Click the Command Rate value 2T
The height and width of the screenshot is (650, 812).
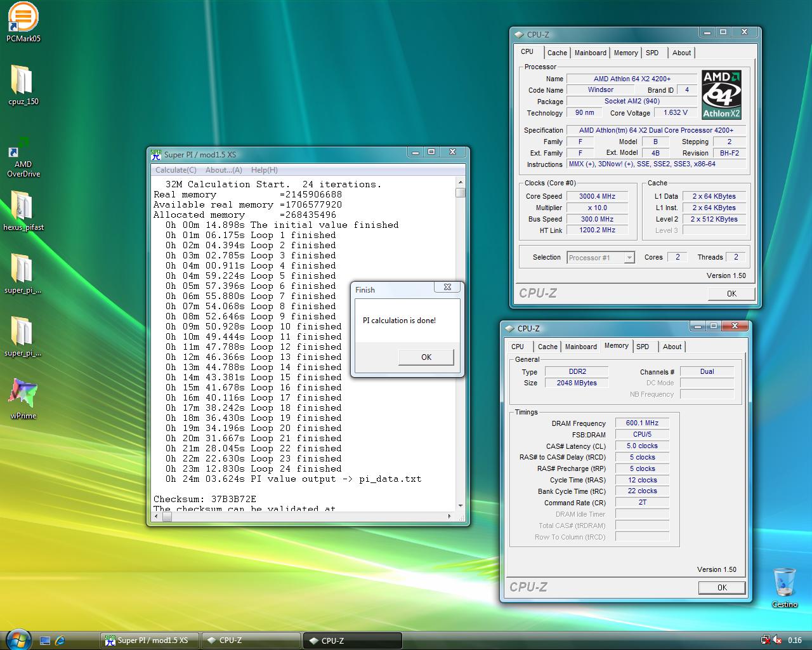point(642,502)
